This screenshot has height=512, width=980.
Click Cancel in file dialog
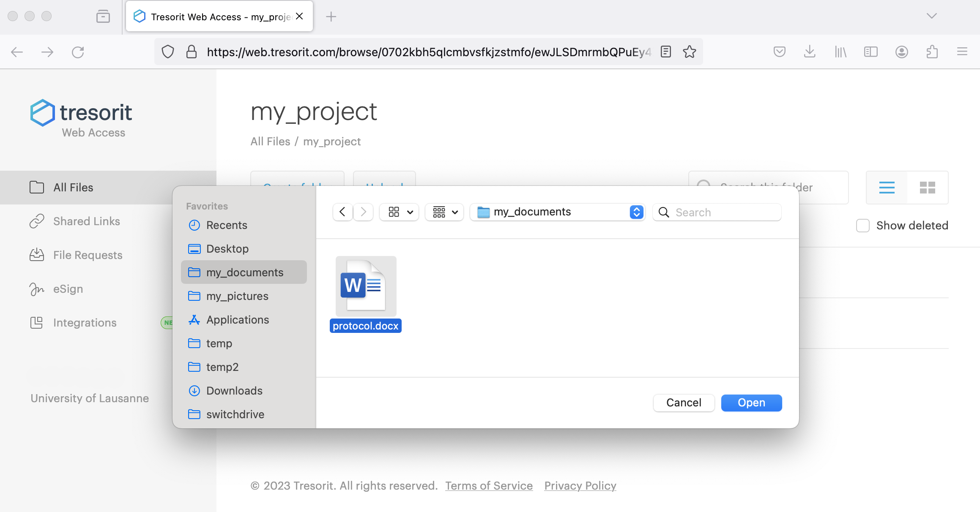tap(683, 403)
